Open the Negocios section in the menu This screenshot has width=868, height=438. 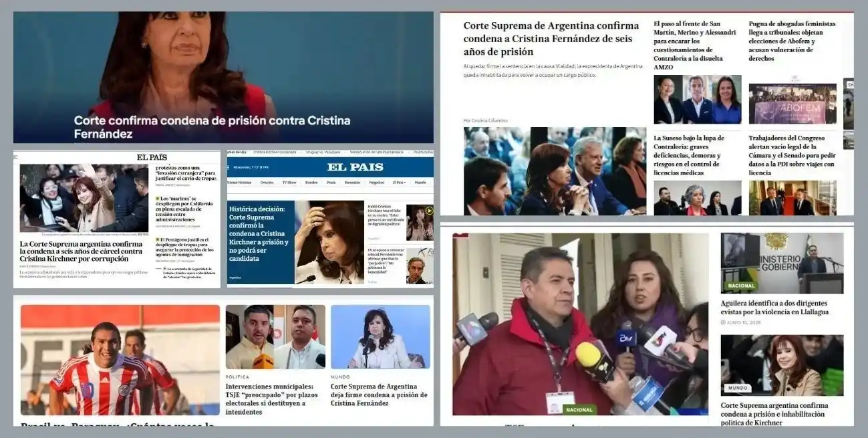[x=377, y=183]
